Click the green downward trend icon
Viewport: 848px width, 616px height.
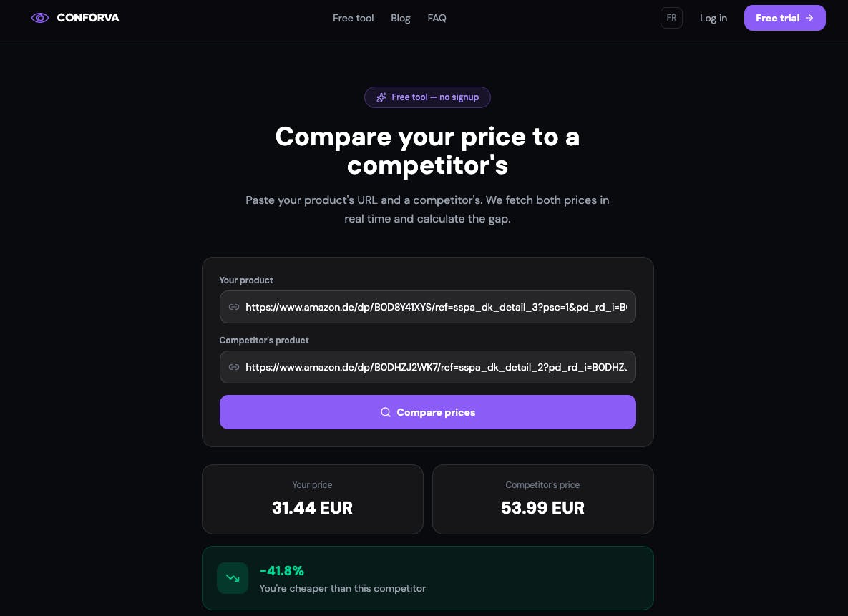tap(233, 578)
